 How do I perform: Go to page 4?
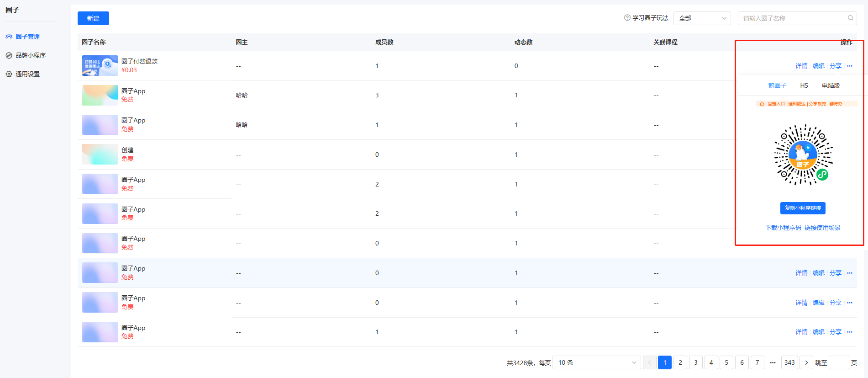point(711,362)
